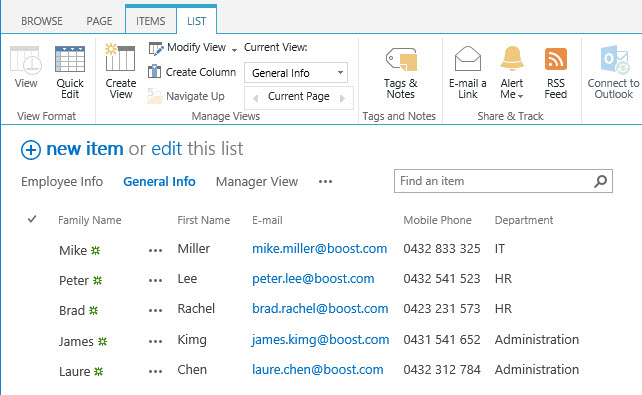Open ellipsis menu for Peter row
Image resolution: width=642 pixels, height=395 pixels.
tap(155, 281)
